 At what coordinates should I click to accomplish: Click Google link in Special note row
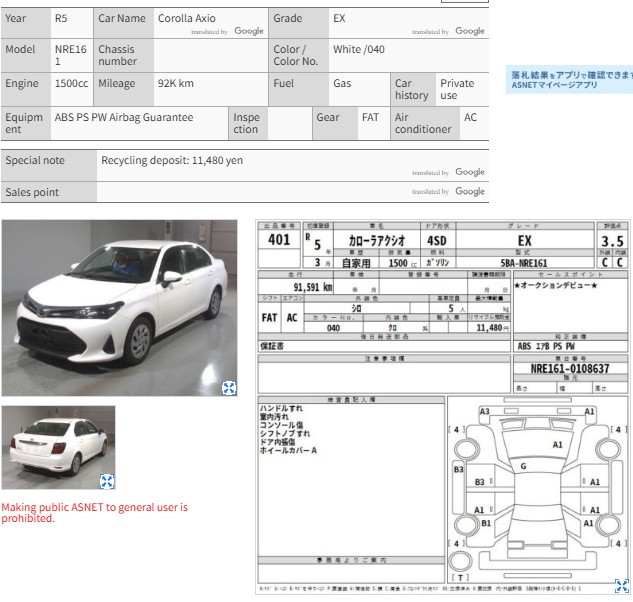[470, 172]
